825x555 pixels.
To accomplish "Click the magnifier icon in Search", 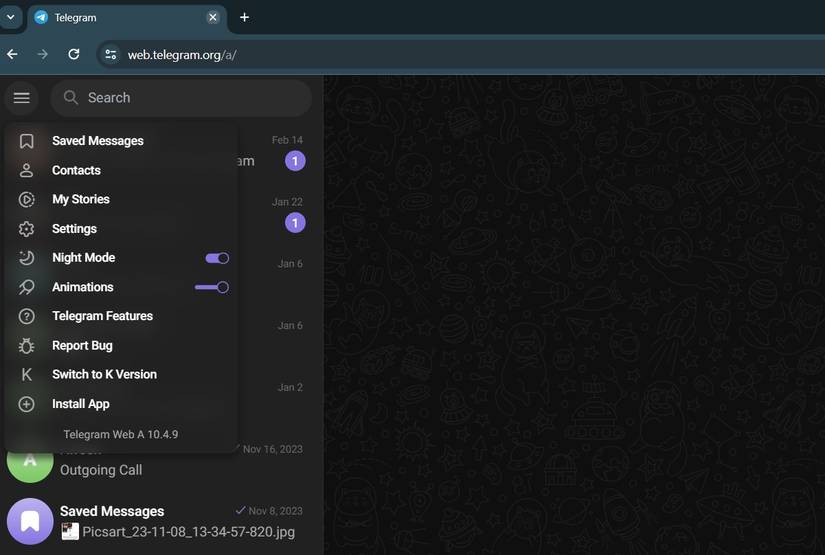I will coord(71,97).
